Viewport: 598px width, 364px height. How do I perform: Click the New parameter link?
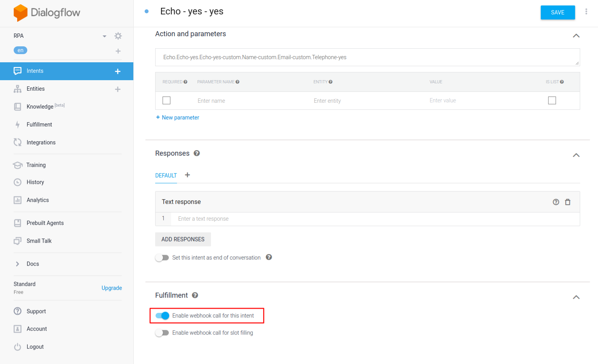click(x=178, y=118)
